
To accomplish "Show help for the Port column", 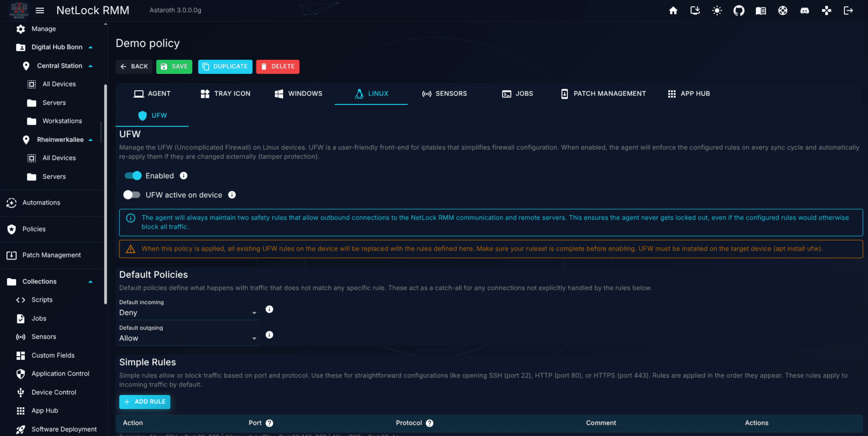I will (x=269, y=423).
